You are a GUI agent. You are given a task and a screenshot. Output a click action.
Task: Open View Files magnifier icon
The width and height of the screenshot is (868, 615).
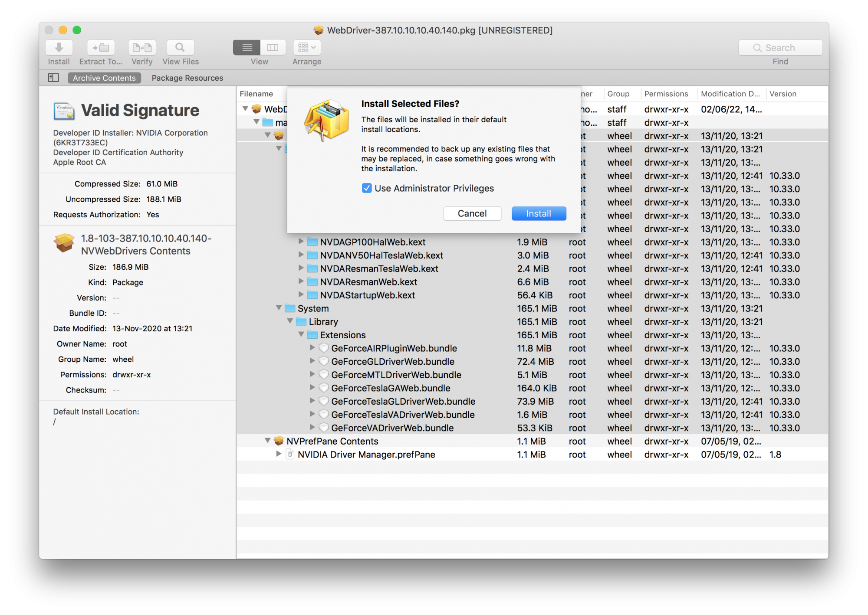click(180, 48)
